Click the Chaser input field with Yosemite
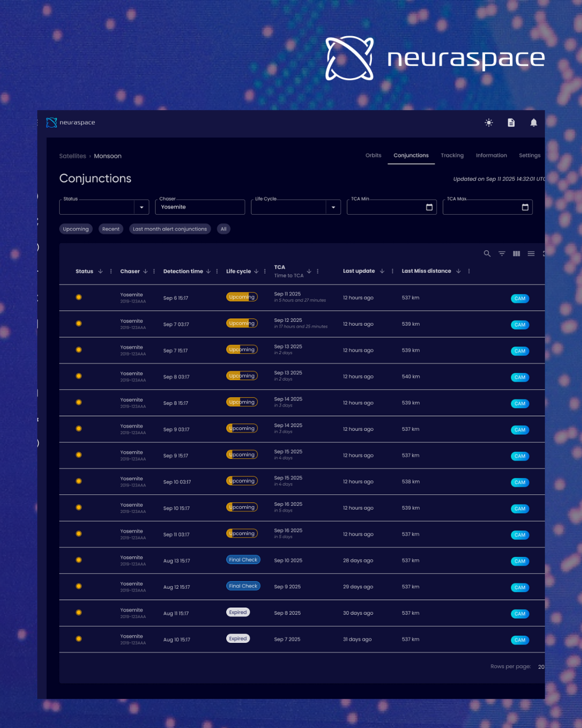This screenshot has width=582, height=728. [200, 207]
